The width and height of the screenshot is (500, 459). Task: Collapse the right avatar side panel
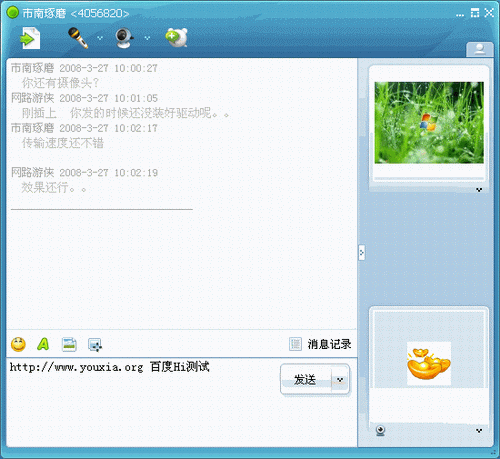pos(361,252)
